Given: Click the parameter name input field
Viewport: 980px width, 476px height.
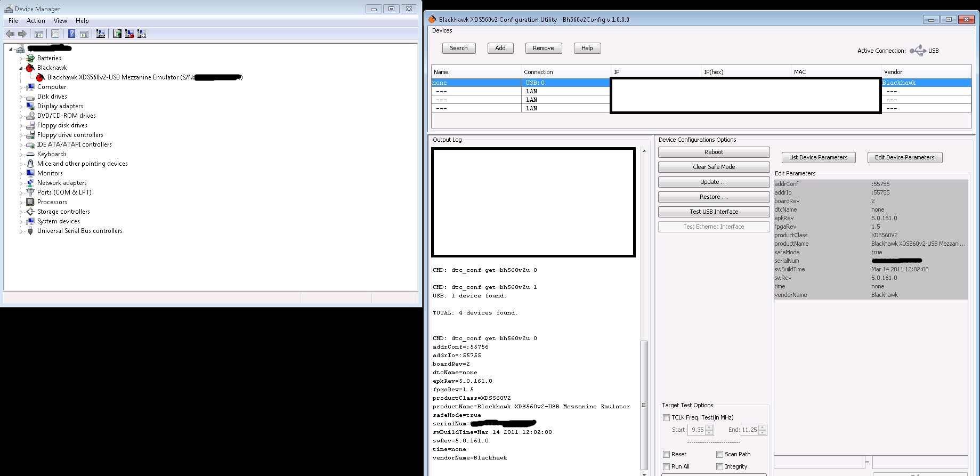Looking at the screenshot, I should tap(819, 462).
